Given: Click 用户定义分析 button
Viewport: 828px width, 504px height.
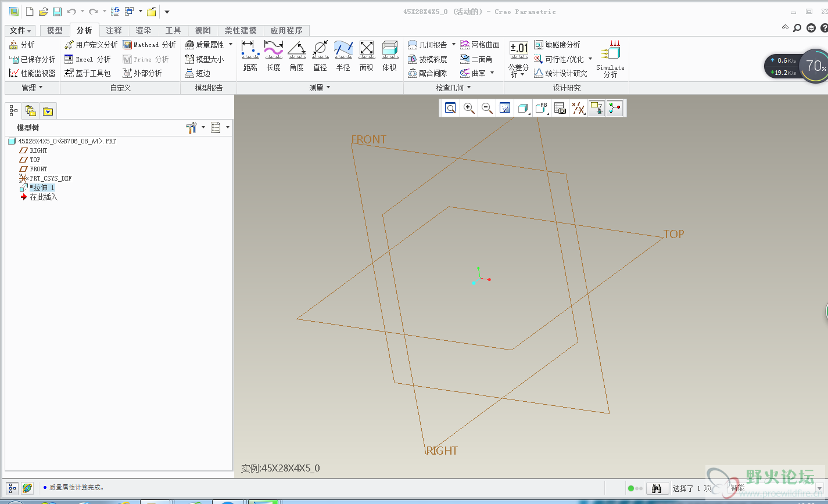Looking at the screenshot, I should (x=91, y=45).
